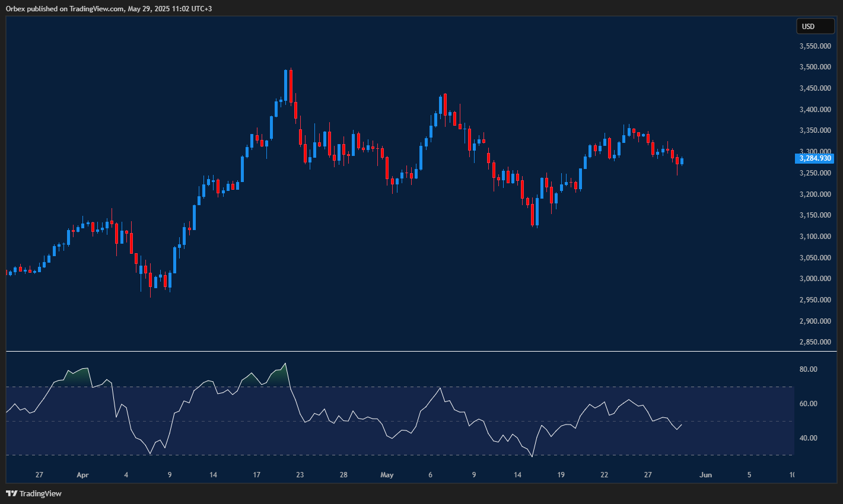Click the RSI 80.00 scale label
This screenshot has width=843, height=504.
pos(808,369)
